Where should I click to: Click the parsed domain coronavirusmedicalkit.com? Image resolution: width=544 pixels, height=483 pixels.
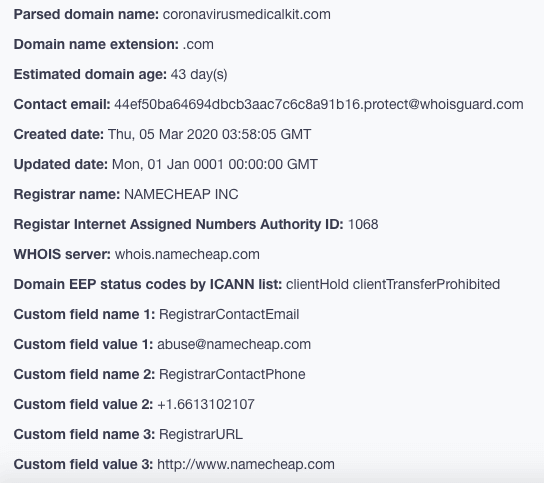246,15
